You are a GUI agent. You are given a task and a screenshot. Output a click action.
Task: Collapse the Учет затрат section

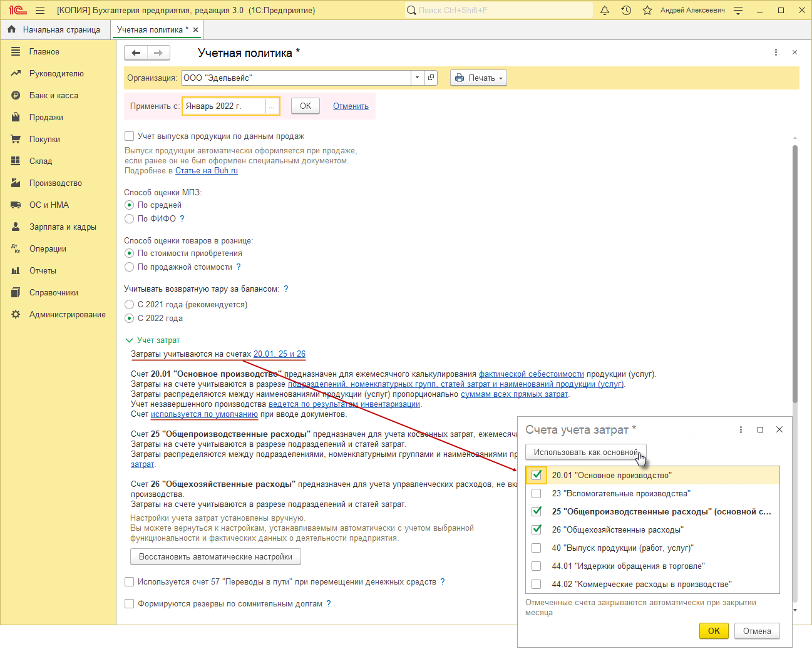[129, 340]
